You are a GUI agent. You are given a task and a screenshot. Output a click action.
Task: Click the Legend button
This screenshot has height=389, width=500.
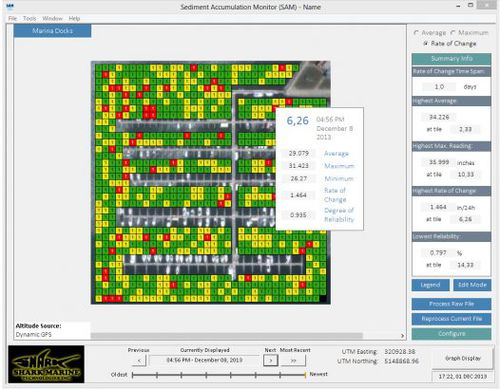tap(430, 285)
